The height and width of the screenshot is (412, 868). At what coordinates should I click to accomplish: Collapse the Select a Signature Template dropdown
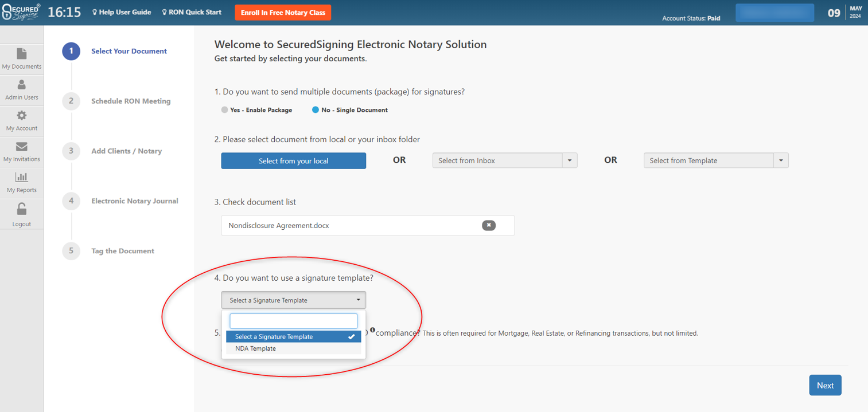(x=293, y=300)
